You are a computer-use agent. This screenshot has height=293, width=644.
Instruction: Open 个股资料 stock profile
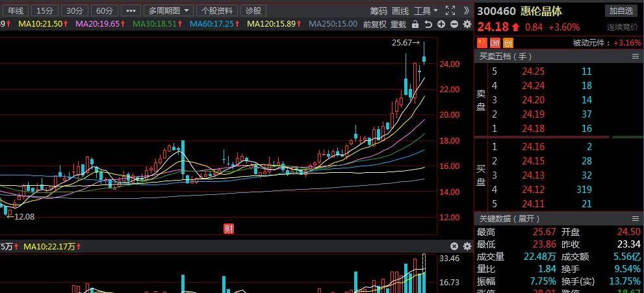(217, 10)
